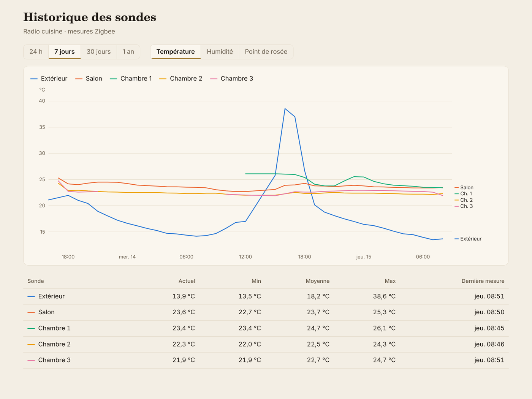Open the Humidité measurement tab
Viewport: 532px width, 399px height.
[220, 52]
